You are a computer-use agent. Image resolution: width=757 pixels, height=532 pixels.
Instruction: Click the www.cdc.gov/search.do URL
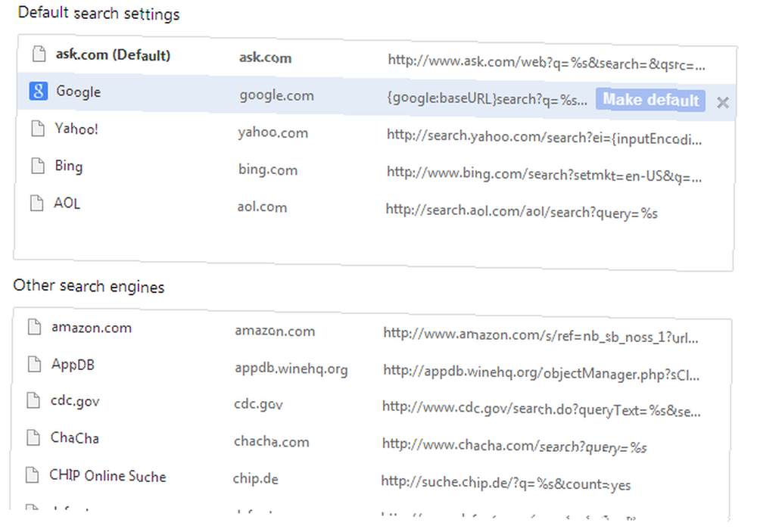click(541, 409)
